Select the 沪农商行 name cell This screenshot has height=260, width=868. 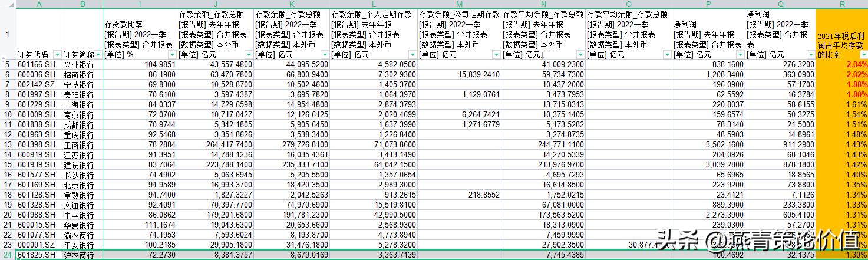tap(82, 255)
